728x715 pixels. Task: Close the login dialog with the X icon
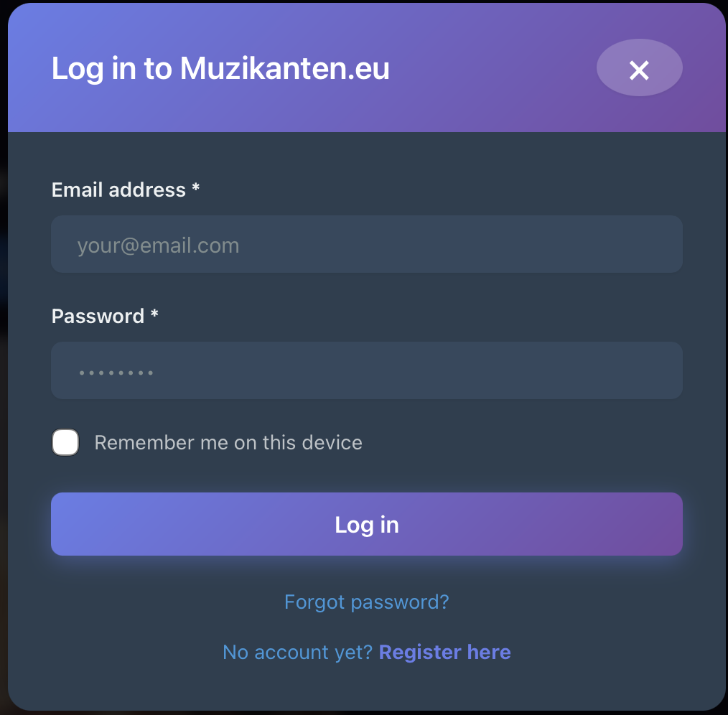[639, 70]
